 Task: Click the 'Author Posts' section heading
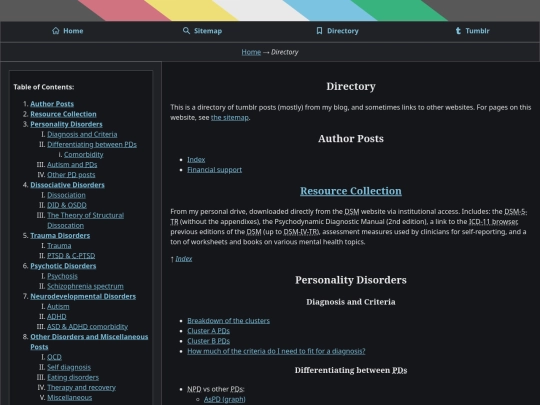pyautogui.click(x=351, y=138)
